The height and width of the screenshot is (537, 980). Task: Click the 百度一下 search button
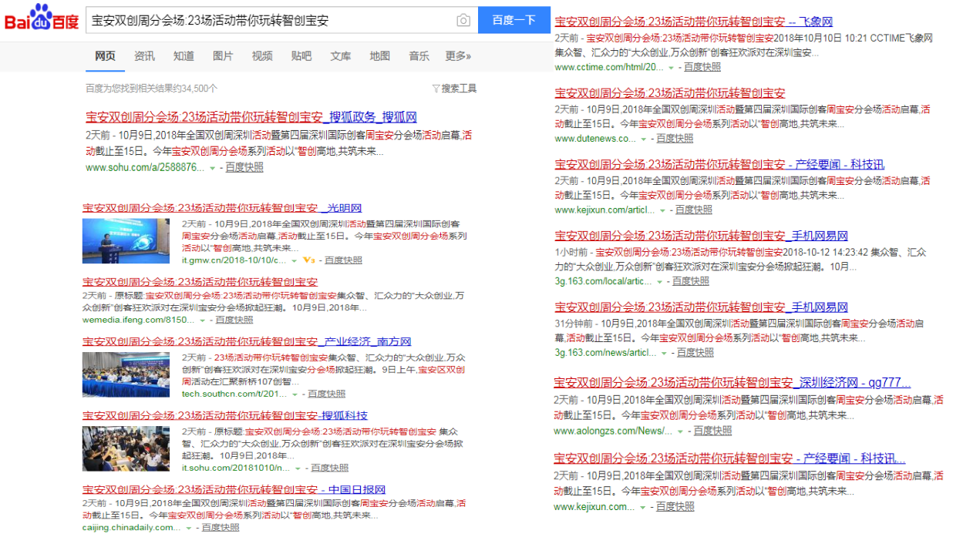(x=514, y=20)
